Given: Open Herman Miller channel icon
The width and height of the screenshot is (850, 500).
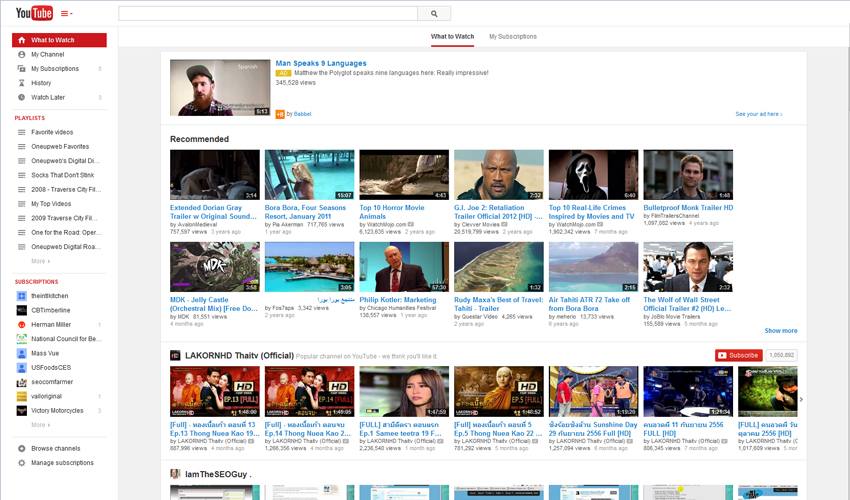Looking at the screenshot, I should pyautogui.click(x=22, y=325).
